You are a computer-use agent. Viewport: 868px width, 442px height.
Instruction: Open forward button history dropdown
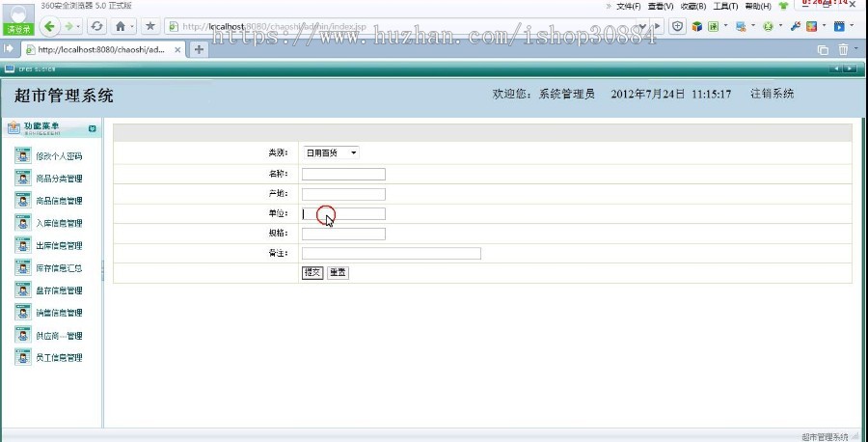pos(79,26)
